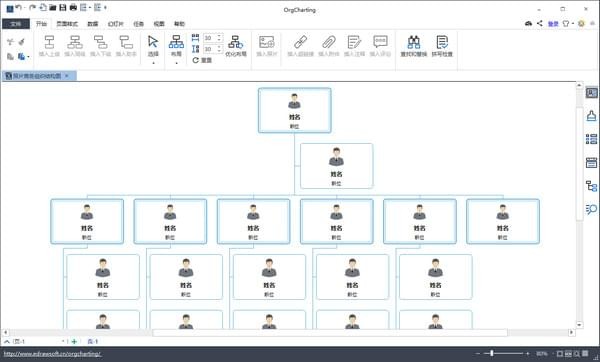600x362 pixels.
Task: Open the paste dropdown arrow
Action: (28, 57)
